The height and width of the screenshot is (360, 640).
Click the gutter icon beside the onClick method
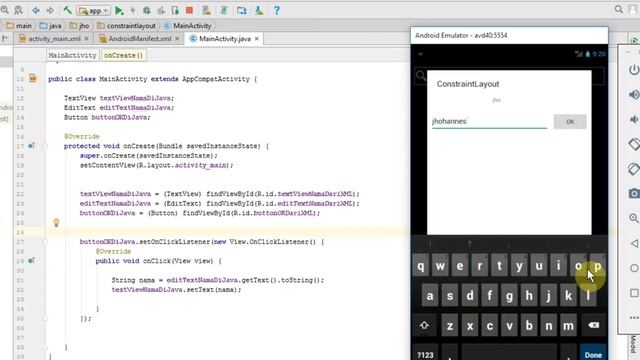(x=31, y=260)
